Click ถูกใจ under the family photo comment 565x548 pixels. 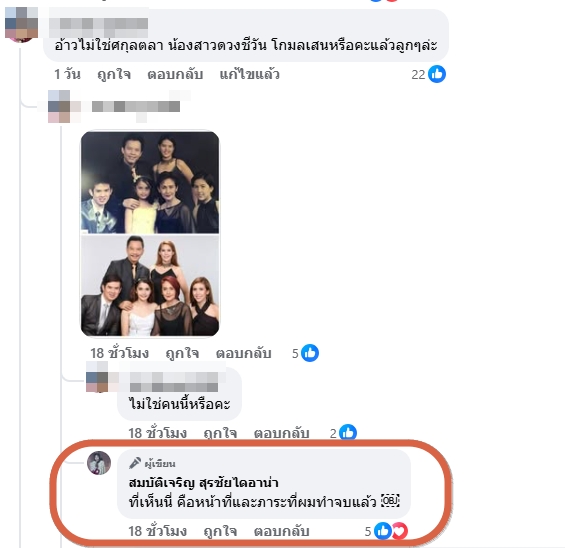point(182,353)
